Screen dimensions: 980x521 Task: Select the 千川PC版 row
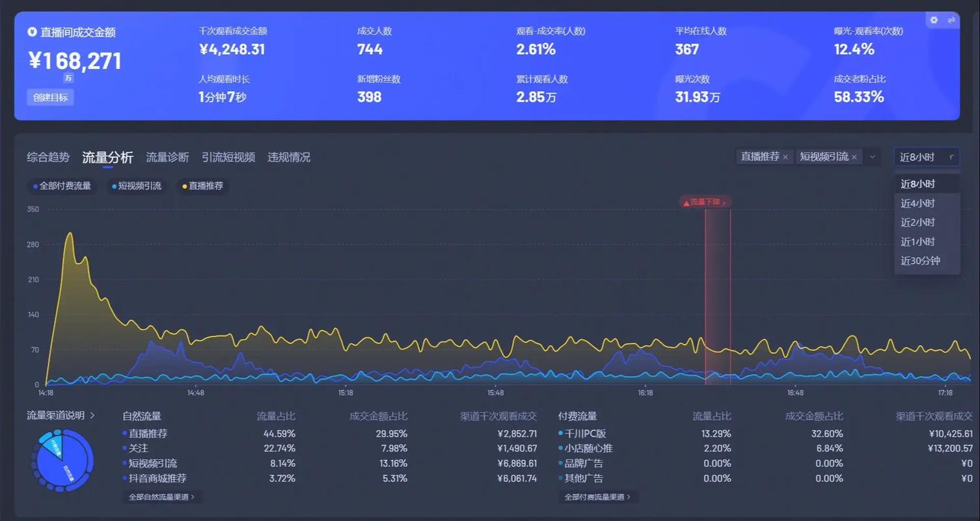click(x=765, y=433)
